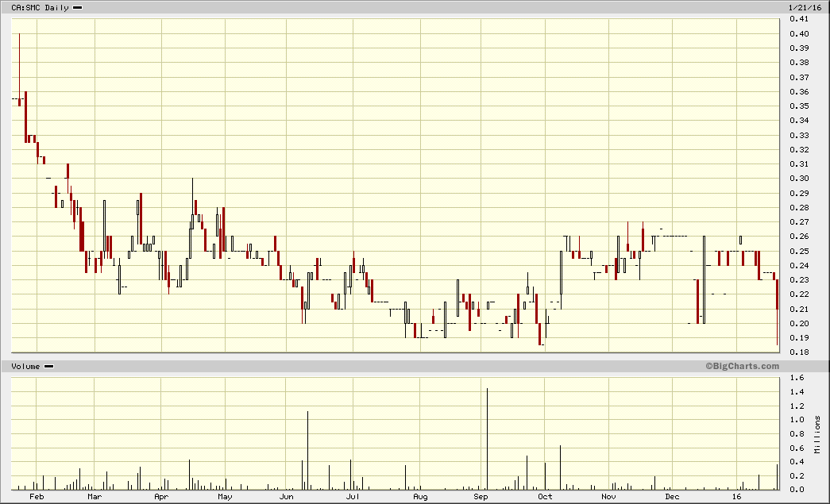Select the 0.22 price axis label
Image resolution: width=830 pixels, height=504 pixels.
pyautogui.click(x=799, y=294)
